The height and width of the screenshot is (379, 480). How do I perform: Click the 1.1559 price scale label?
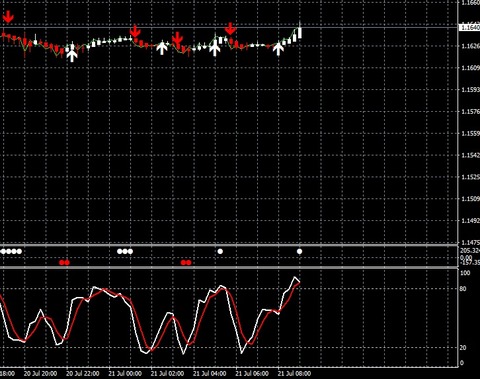pos(471,133)
